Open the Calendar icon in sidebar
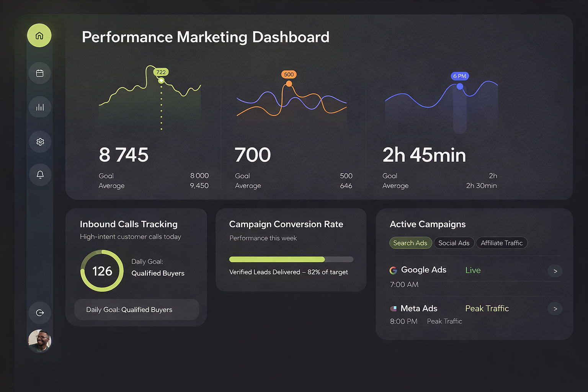Screen dimensions: 588x392 40,73
